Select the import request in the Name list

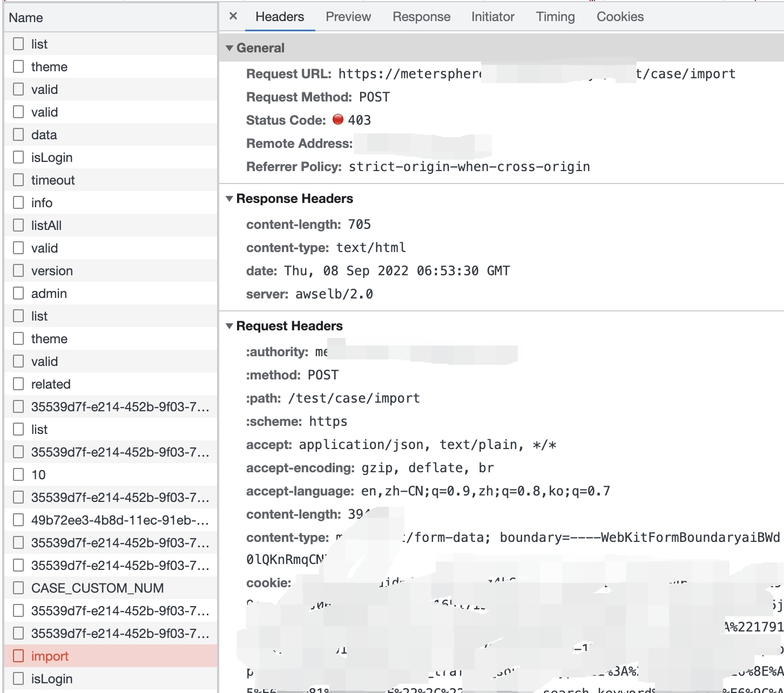coord(50,656)
